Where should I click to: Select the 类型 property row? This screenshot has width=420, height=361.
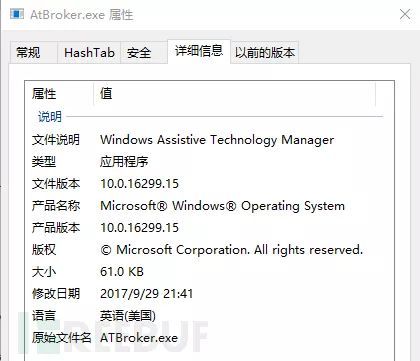[x=209, y=162]
